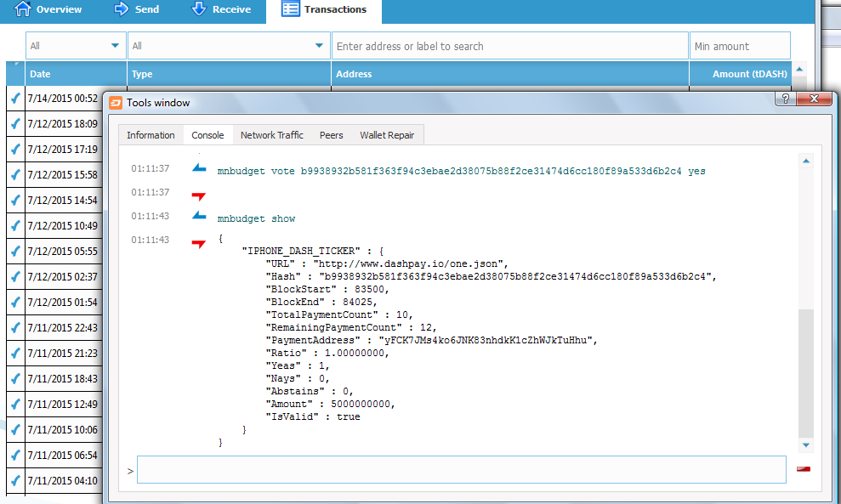Click console scrollbar down arrow
The width and height of the screenshot is (841, 504).
(x=806, y=445)
